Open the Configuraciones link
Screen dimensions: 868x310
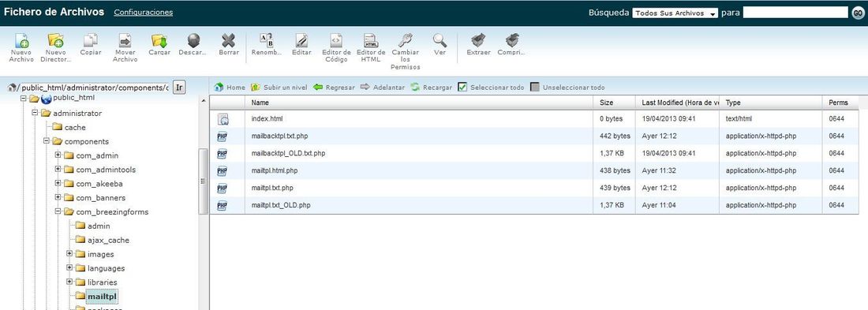pos(144,12)
